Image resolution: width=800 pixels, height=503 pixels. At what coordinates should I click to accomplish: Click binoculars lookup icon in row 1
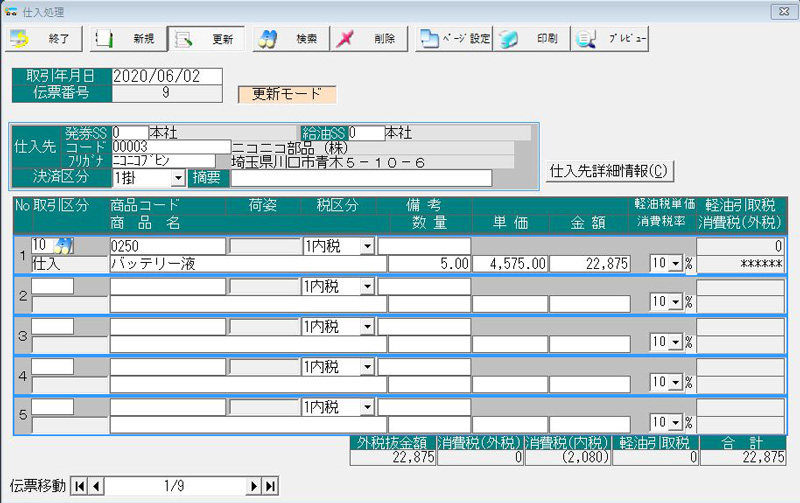click(63, 245)
